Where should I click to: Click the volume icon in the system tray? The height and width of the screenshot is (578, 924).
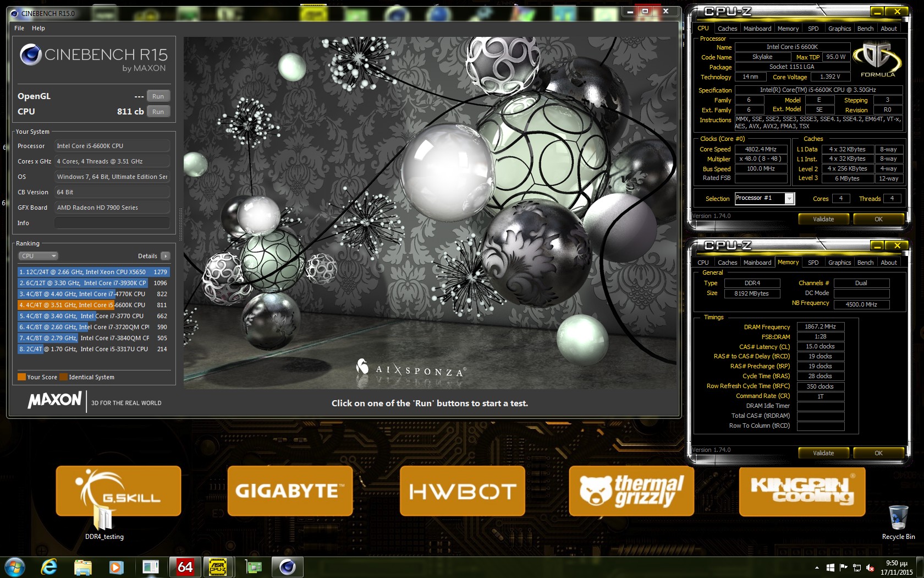pos(870,568)
